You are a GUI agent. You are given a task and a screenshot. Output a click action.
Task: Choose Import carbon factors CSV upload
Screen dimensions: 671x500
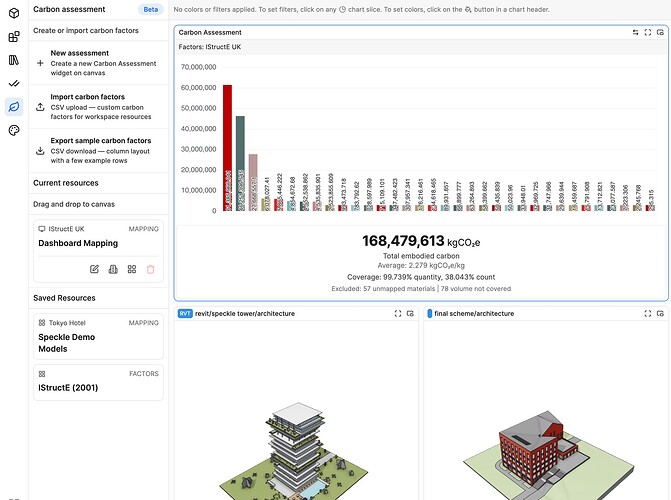click(x=98, y=107)
